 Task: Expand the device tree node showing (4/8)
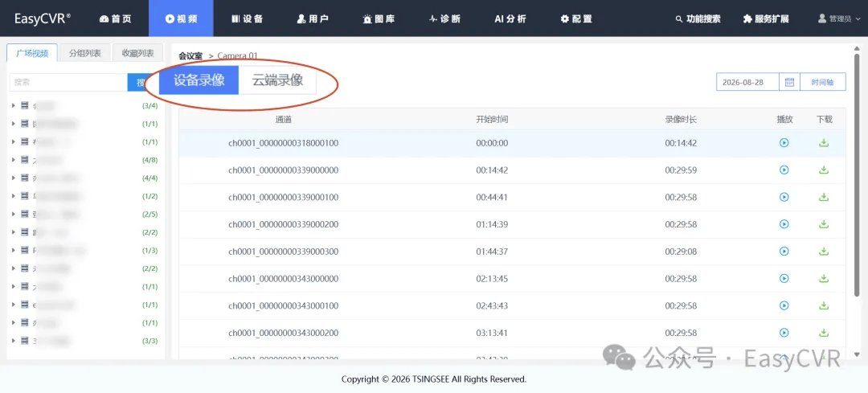tap(14, 160)
